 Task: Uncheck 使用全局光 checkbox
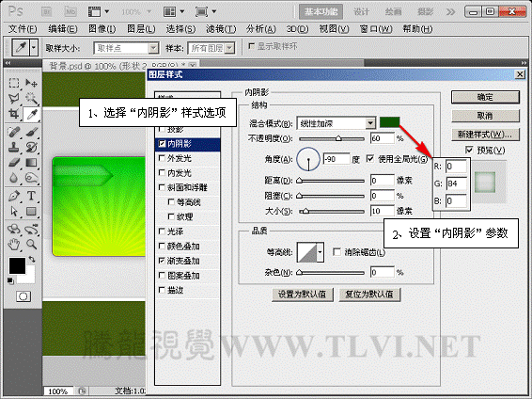click(x=370, y=159)
